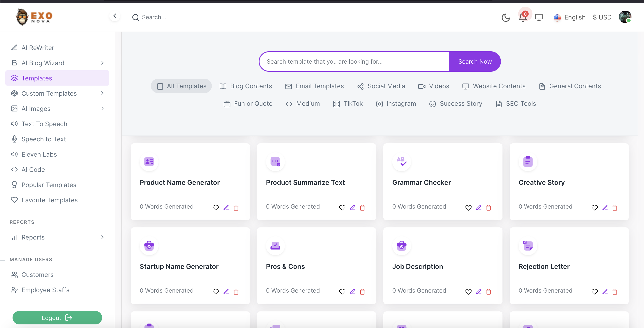
Task: Click the monitor display icon in header
Action: point(539,17)
